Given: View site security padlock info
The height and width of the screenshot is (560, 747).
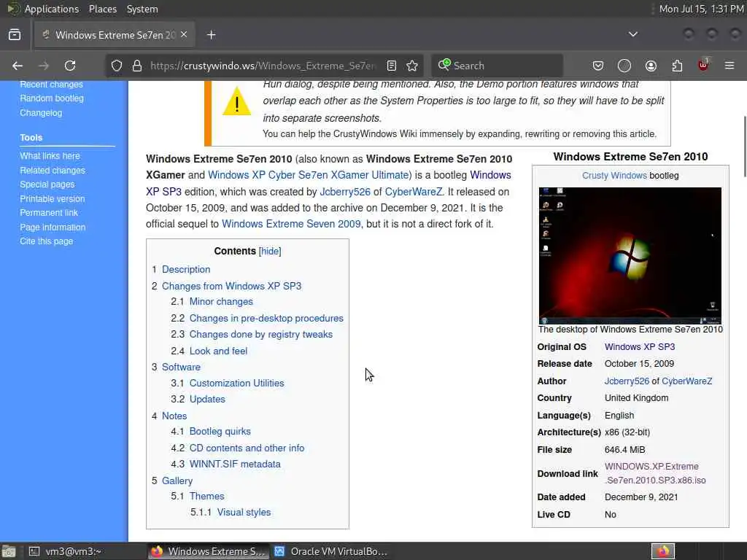Looking at the screenshot, I should (137, 66).
